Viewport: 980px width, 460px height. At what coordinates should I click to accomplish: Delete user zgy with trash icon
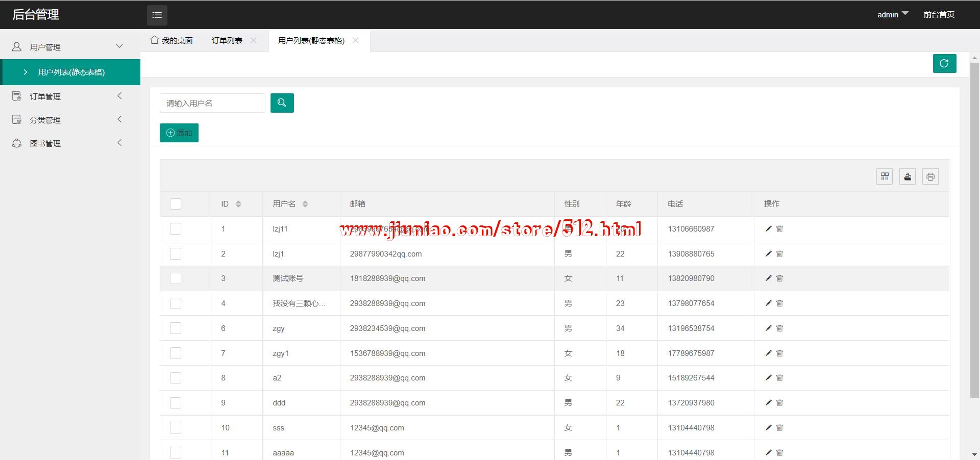pyautogui.click(x=779, y=328)
